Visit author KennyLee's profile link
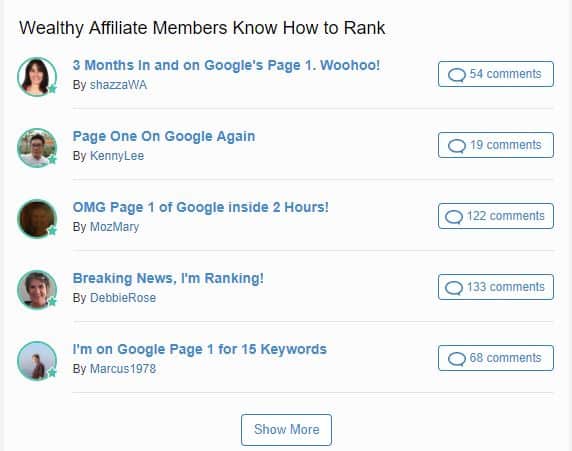The image size is (572, 451). (117, 156)
